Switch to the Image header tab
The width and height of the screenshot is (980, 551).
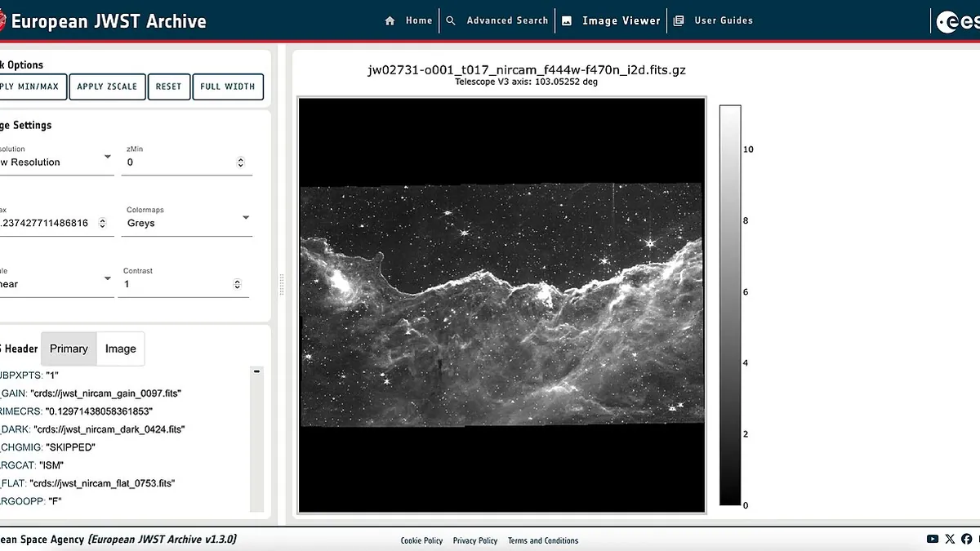coord(120,349)
